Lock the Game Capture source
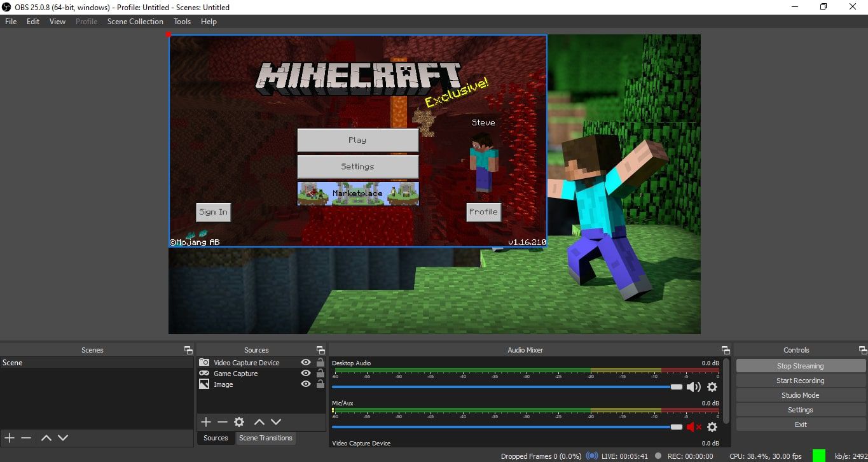The image size is (868, 462). (x=320, y=374)
